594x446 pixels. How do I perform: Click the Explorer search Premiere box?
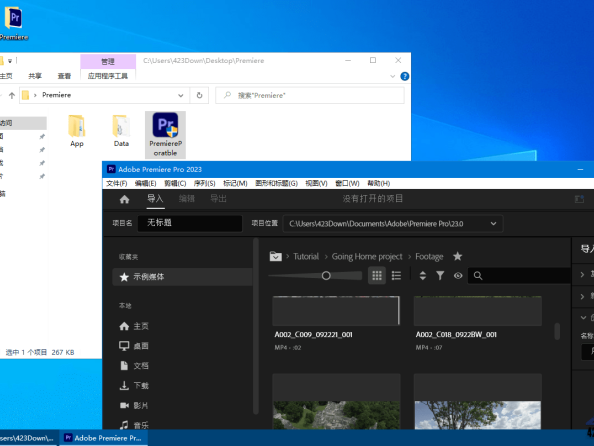(x=310, y=95)
